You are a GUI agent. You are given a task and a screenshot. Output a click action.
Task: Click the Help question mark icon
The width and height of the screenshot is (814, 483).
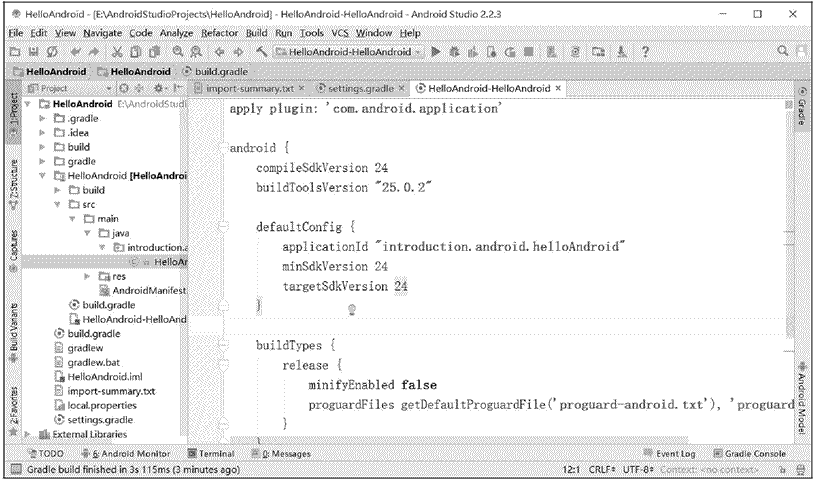(x=647, y=51)
